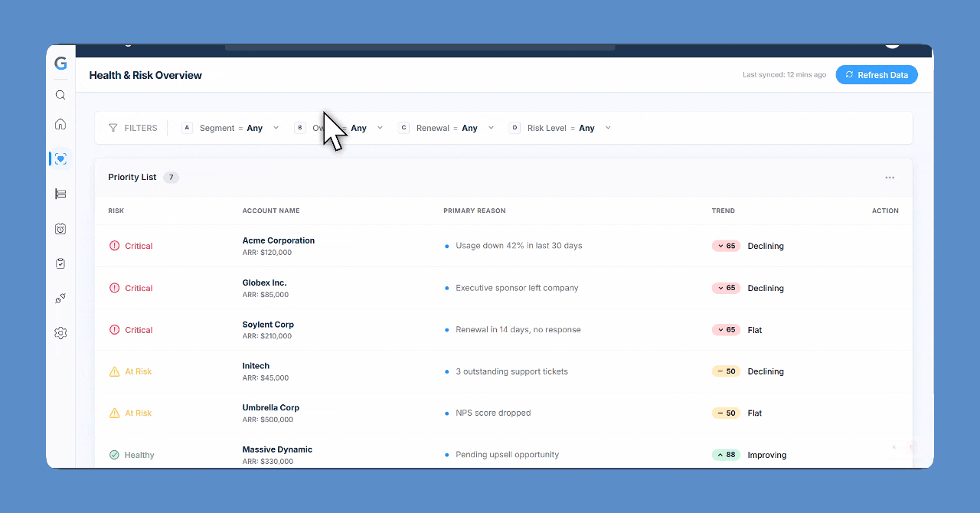Click the G logo in sidebar
980x513 pixels.
click(x=60, y=64)
